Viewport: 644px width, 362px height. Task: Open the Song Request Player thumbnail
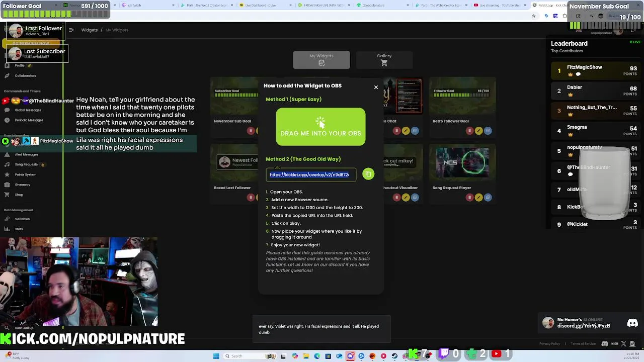462,163
